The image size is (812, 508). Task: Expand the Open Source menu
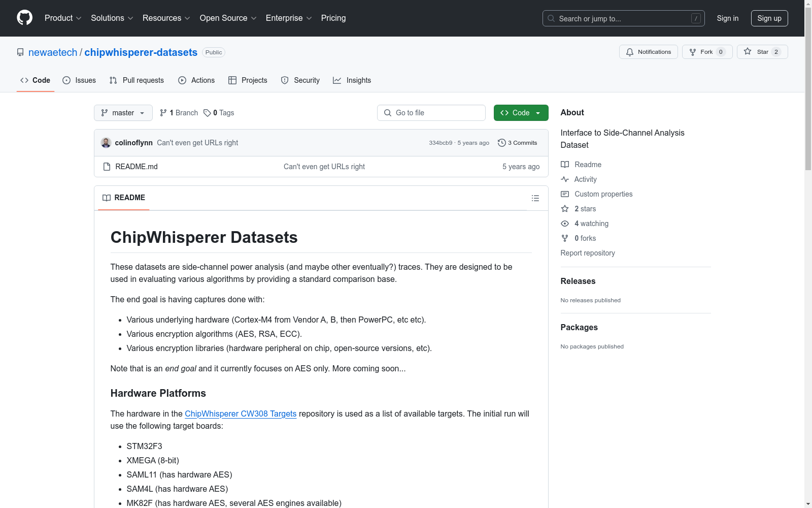pyautogui.click(x=228, y=18)
